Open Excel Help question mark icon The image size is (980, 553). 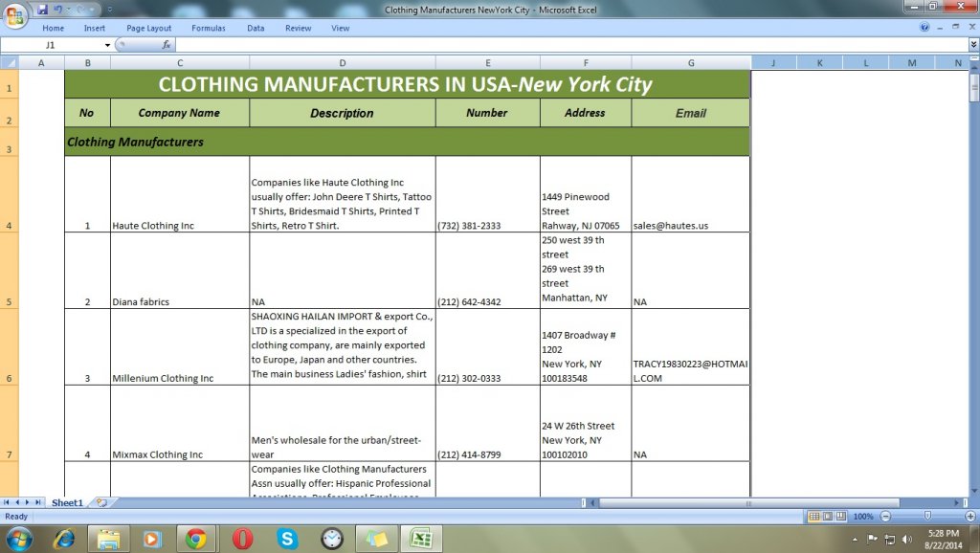coord(924,27)
